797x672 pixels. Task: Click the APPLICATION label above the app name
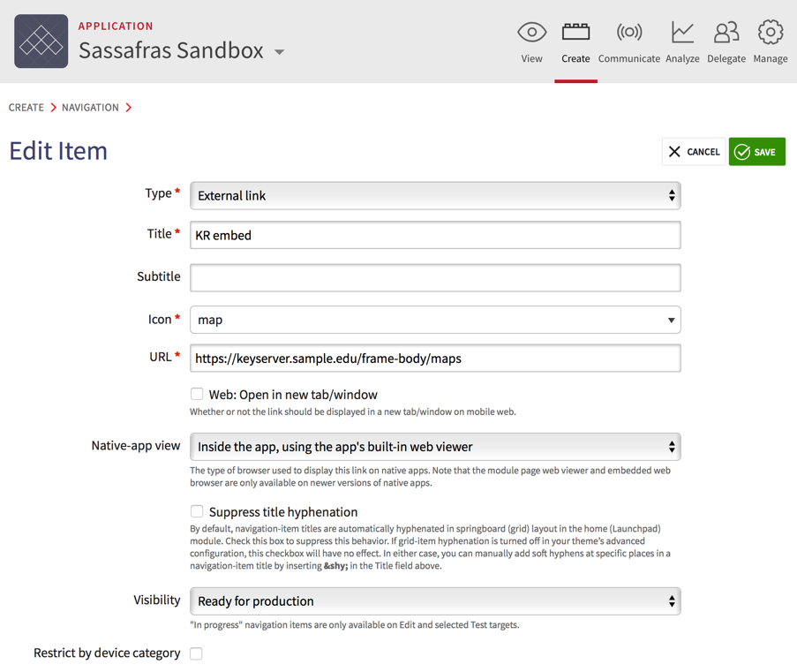click(116, 26)
